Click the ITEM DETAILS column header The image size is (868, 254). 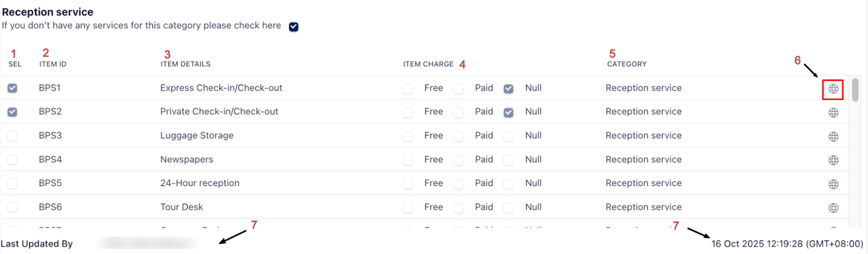[185, 64]
